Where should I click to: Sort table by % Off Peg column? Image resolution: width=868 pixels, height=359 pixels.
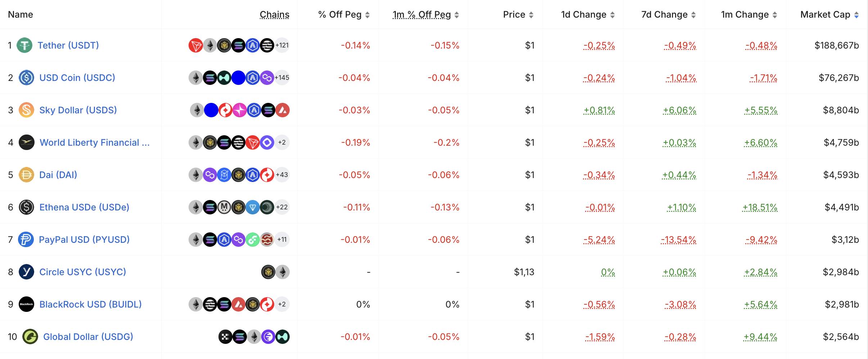[x=344, y=15]
